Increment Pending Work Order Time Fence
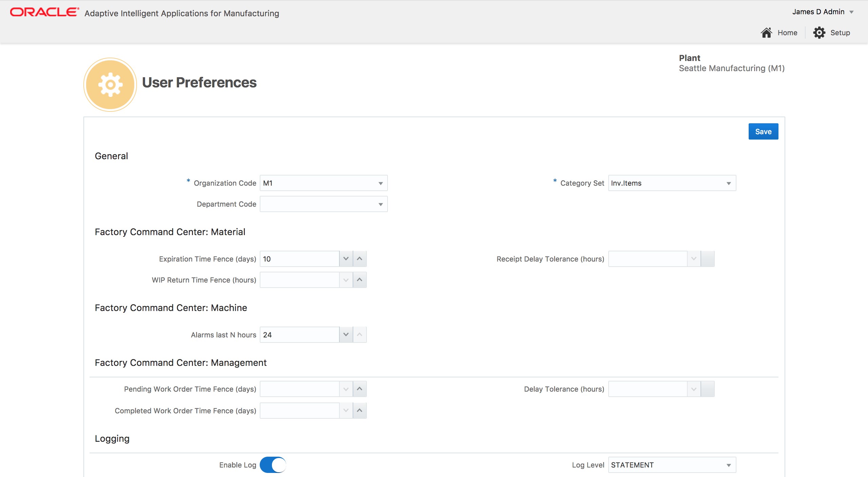This screenshot has height=477, width=868. [x=360, y=389]
